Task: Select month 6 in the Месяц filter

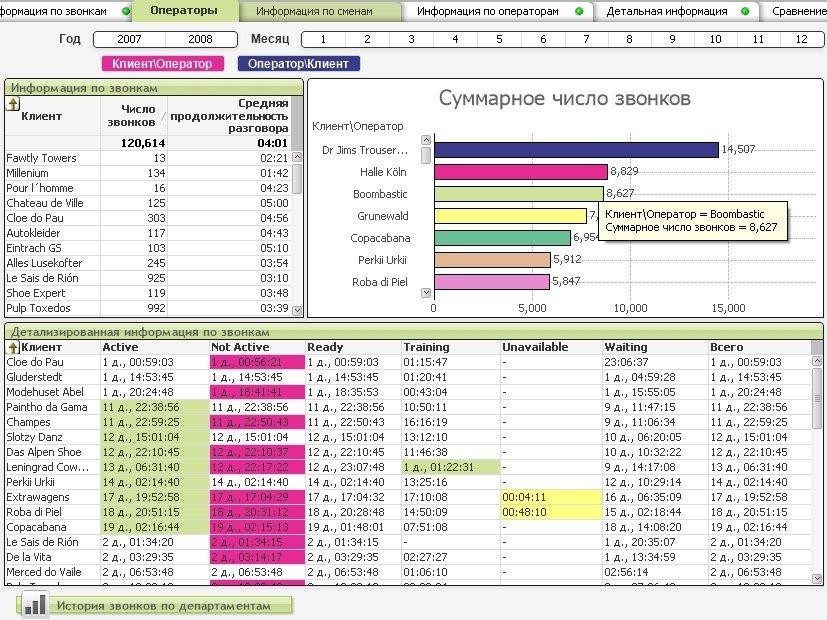Action: pyautogui.click(x=542, y=39)
